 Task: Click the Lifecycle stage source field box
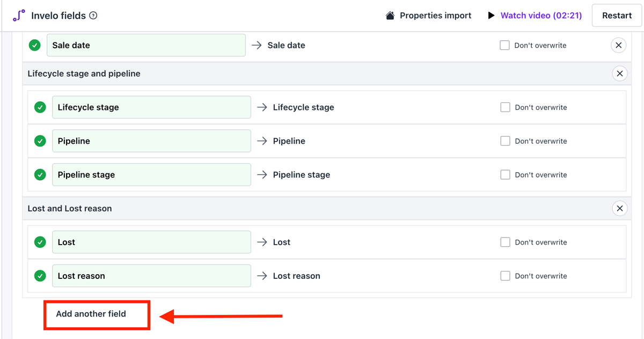click(151, 107)
